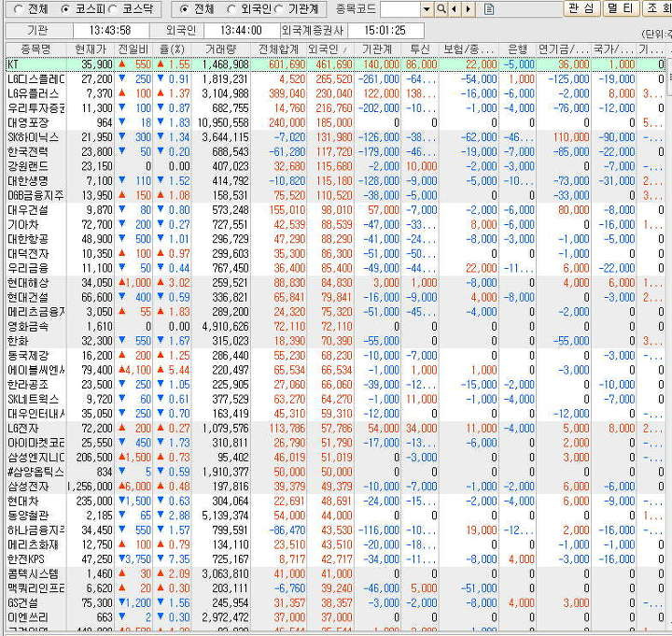Sort by 전체합계 column header
This screenshot has width=672, height=636.
point(278,49)
